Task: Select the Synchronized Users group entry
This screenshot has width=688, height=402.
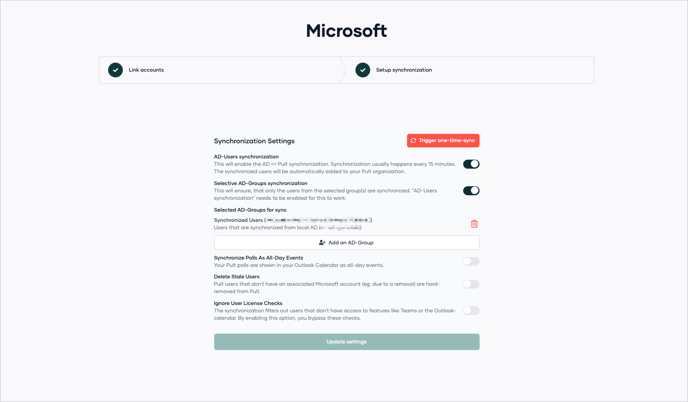Action: pos(292,220)
